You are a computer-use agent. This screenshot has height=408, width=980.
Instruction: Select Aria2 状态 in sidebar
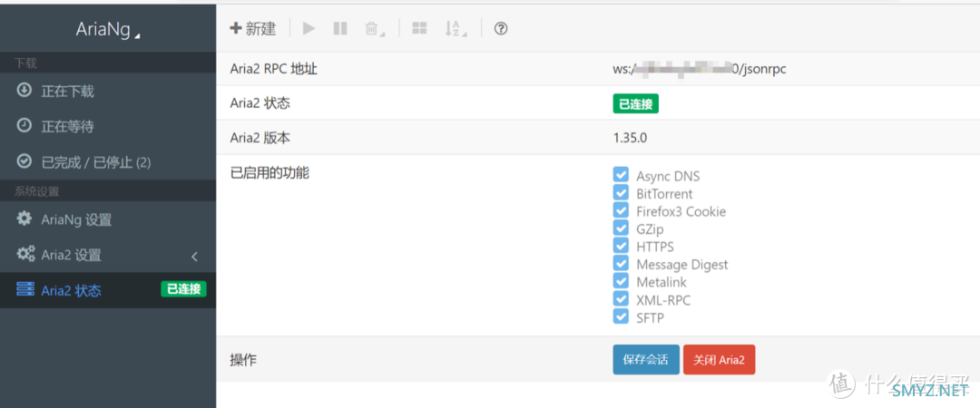pyautogui.click(x=71, y=290)
